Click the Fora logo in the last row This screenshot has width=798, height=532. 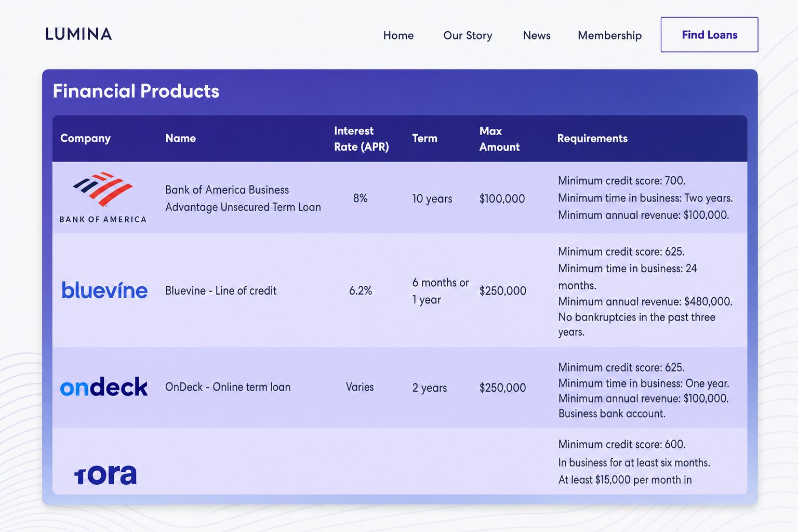pyautogui.click(x=105, y=474)
